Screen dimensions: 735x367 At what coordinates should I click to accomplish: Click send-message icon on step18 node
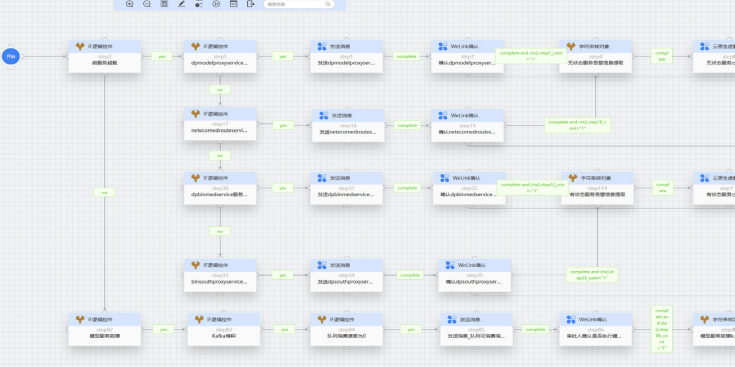[x=323, y=115]
